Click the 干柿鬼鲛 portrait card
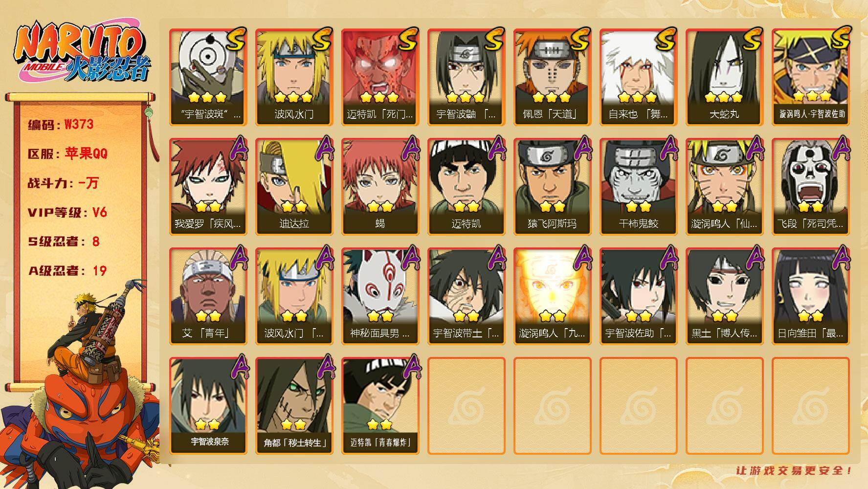868x489 pixels. pyautogui.click(x=638, y=186)
